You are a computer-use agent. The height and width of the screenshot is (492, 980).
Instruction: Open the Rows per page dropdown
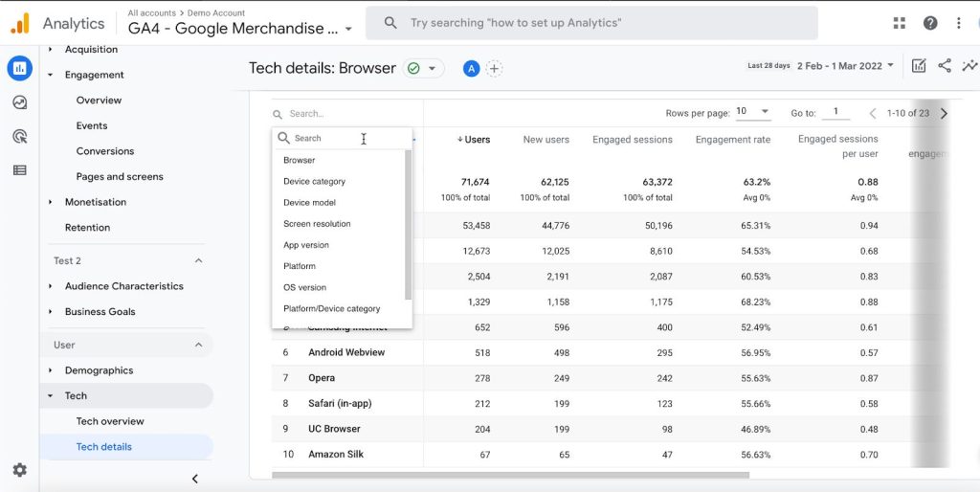pos(752,112)
